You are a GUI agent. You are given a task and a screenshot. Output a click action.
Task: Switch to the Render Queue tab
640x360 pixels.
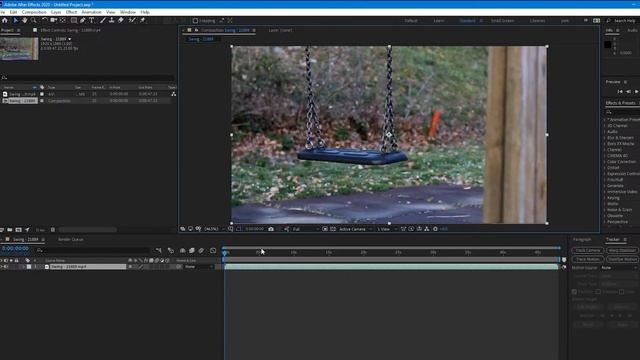coord(71,240)
